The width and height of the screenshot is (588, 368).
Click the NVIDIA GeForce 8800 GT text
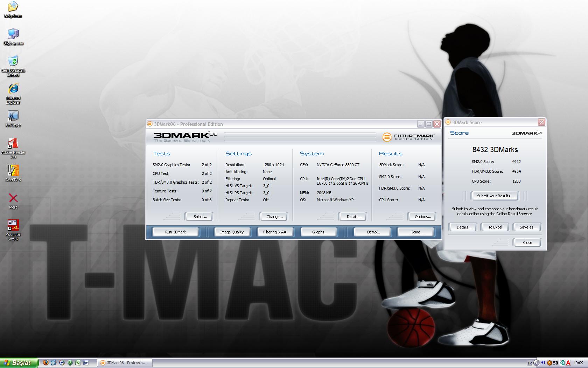[x=338, y=165]
